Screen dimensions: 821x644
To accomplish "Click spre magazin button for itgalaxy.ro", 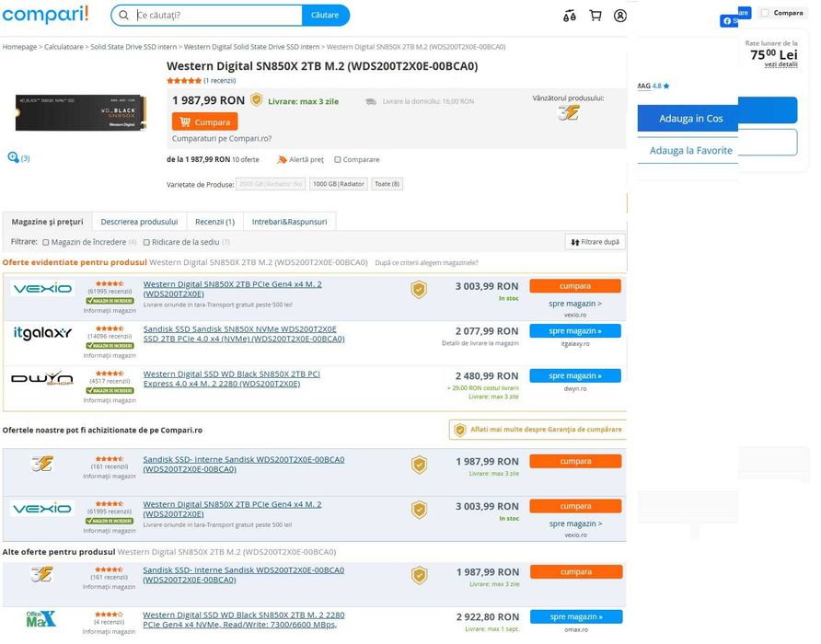I will (x=575, y=331).
